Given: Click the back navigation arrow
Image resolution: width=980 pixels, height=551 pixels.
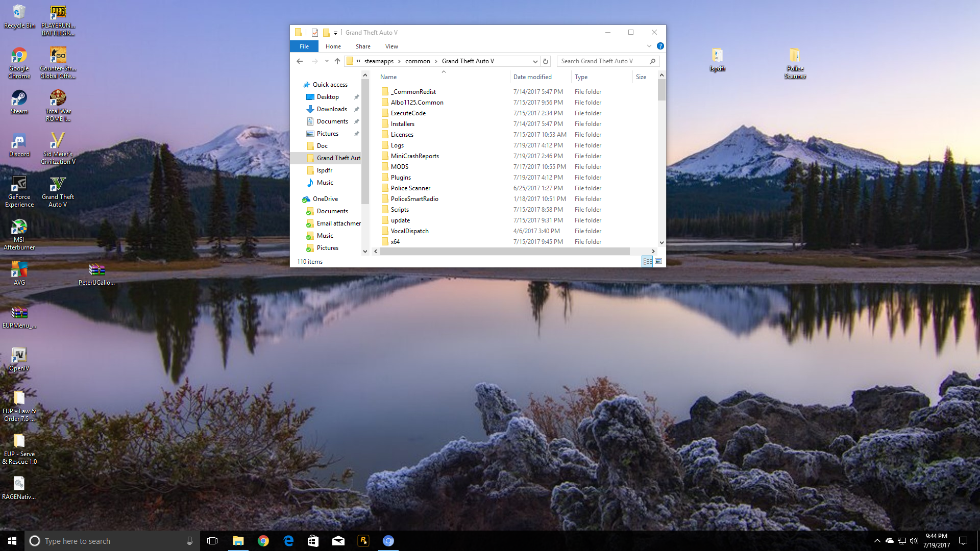Looking at the screenshot, I should [300, 61].
